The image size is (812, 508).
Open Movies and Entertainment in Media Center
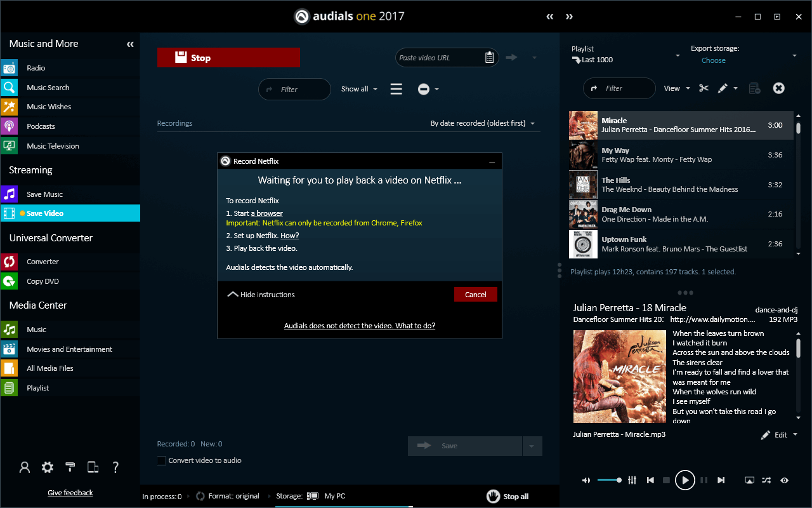click(69, 349)
